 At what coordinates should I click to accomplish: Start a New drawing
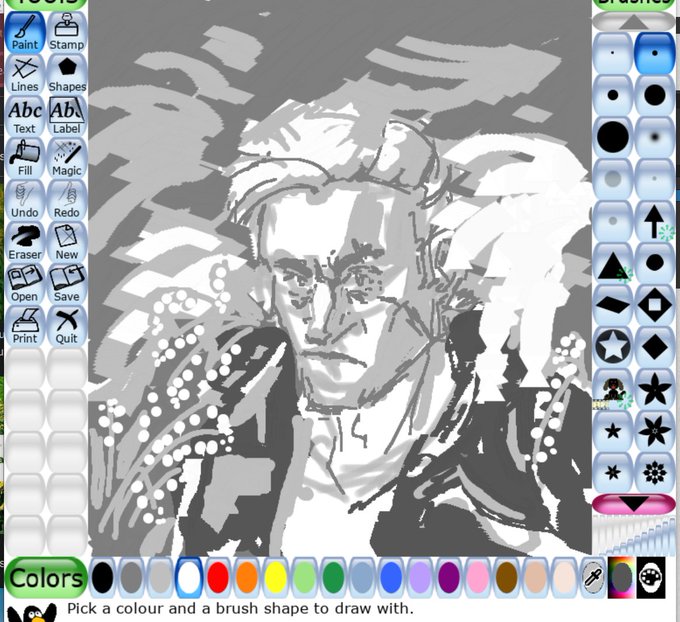(x=67, y=242)
